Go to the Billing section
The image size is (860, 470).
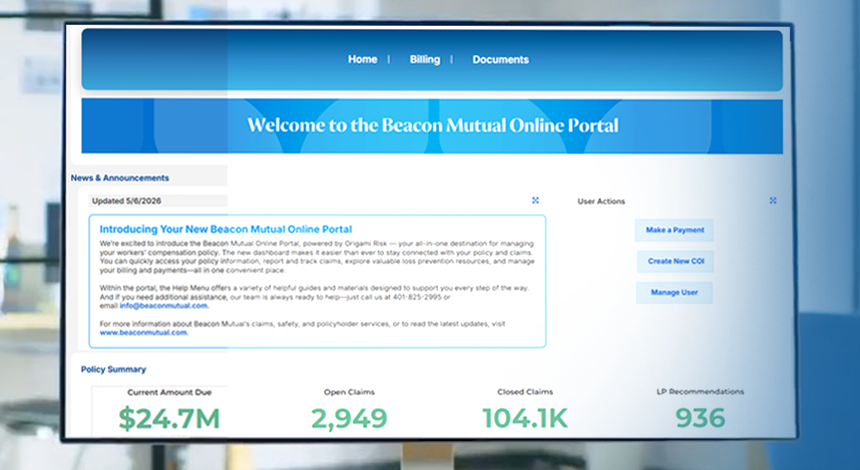(425, 59)
